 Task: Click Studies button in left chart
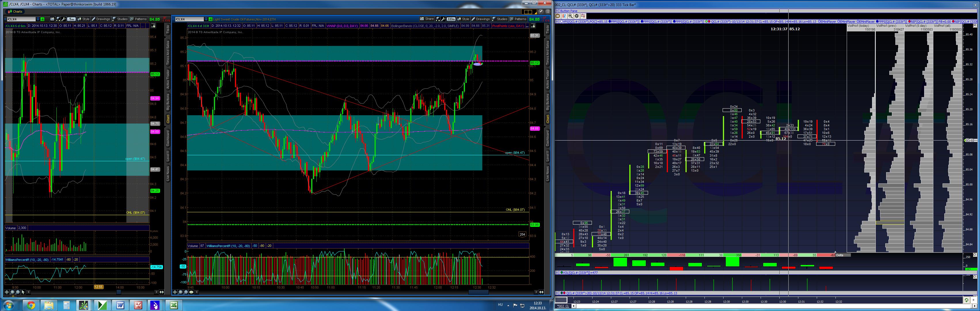pos(120,19)
